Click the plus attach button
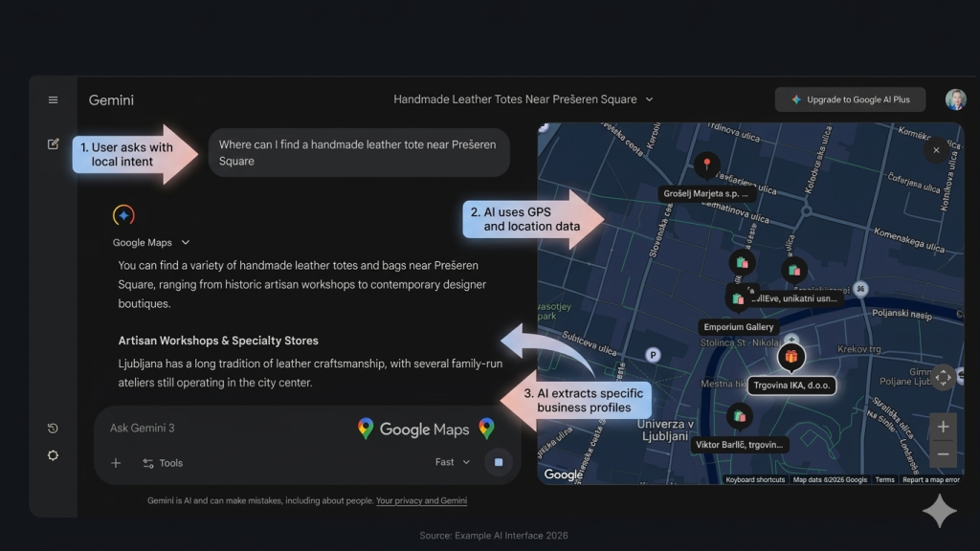 (116, 463)
